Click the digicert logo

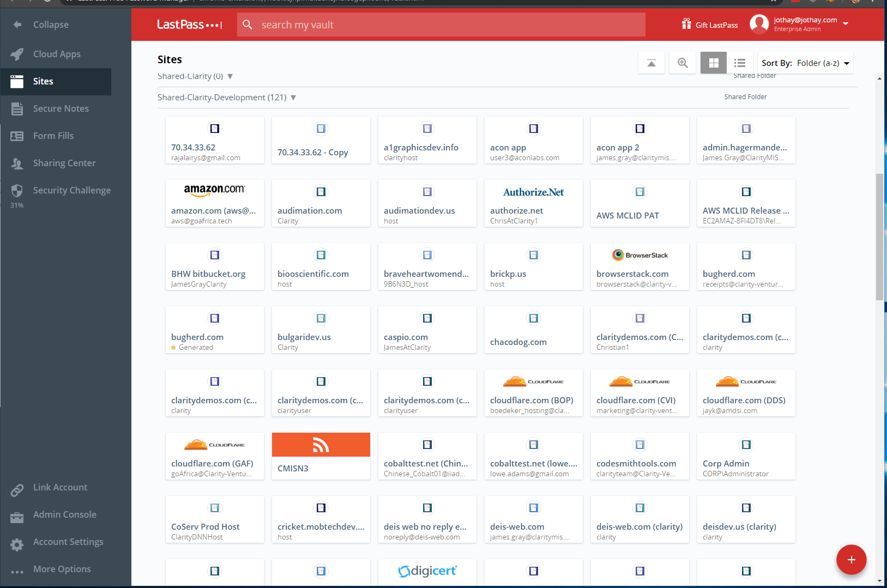pos(427,571)
